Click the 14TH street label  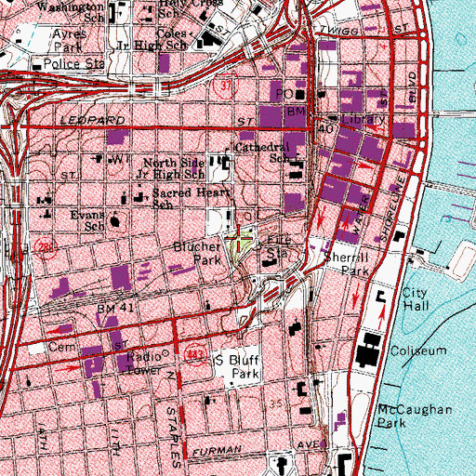click(43, 438)
